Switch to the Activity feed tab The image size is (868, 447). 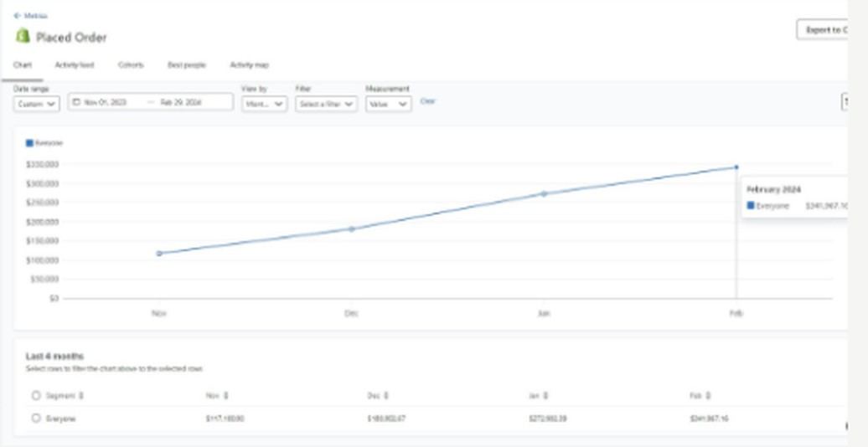pos(75,64)
